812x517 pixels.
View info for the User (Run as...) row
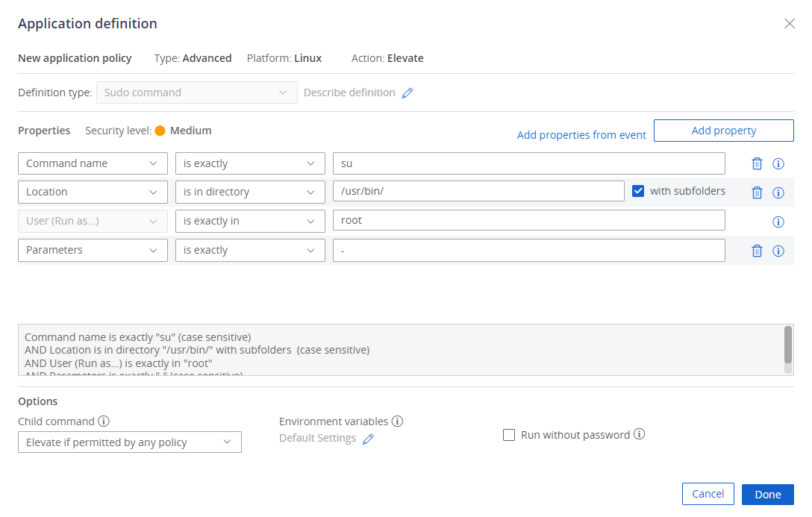778,221
